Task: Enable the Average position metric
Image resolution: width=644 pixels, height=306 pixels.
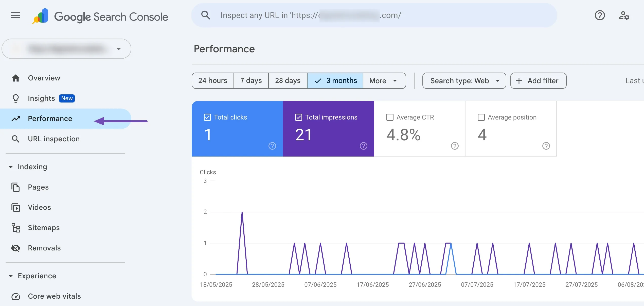Action: [481, 117]
